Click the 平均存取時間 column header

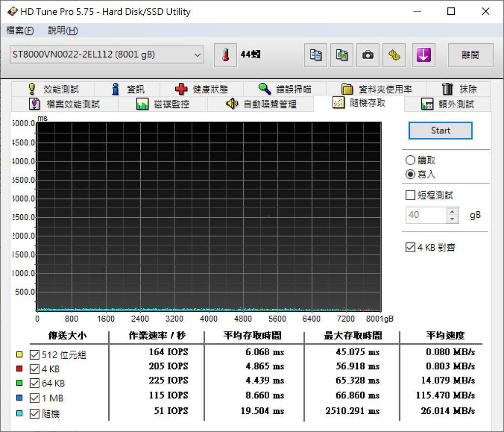coord(252,335)
